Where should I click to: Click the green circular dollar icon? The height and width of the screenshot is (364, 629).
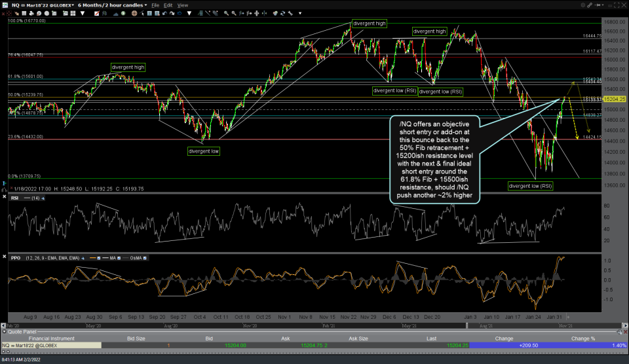point(123,13)
